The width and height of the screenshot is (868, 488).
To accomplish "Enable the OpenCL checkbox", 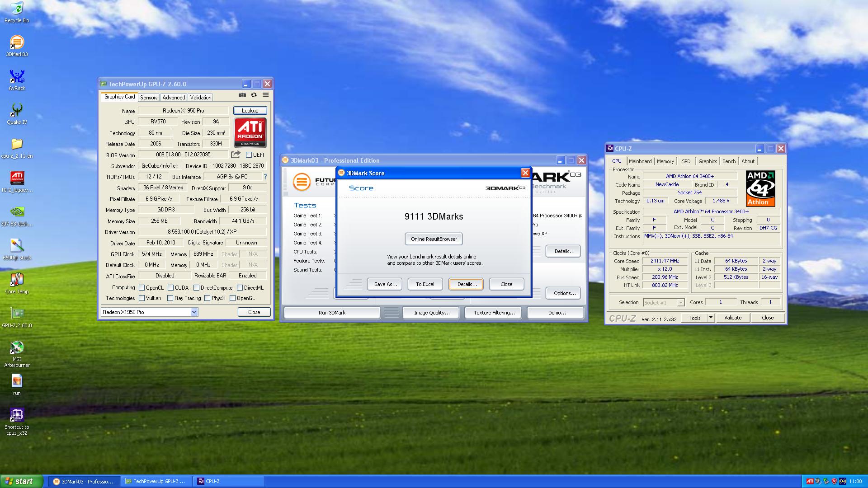I will point(142,288).
